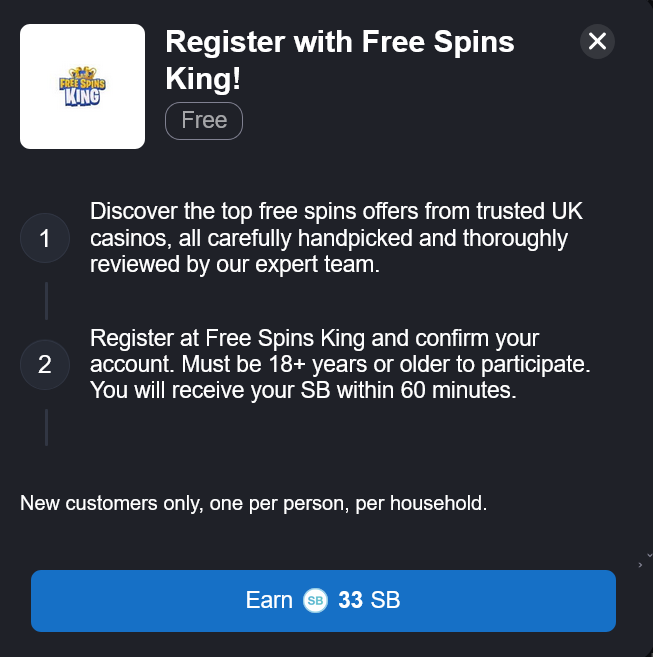
Task: Click the 'New customers only' disclaimer text
Action: point(254,503)
